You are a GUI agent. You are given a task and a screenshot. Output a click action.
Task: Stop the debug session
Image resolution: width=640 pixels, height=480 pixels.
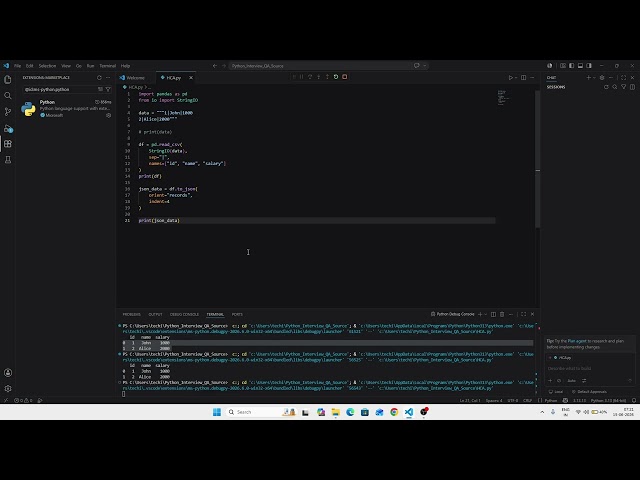point(344,77)
